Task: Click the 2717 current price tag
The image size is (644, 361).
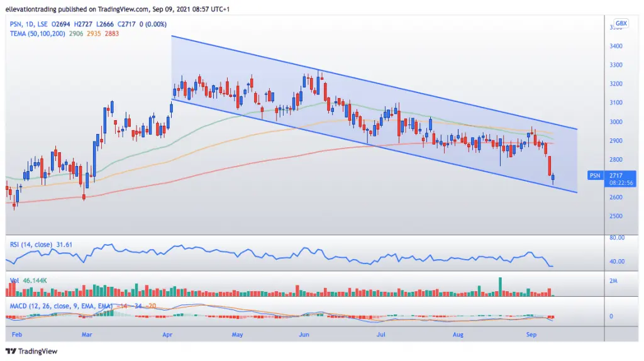Action: click(x=616, y=175)
